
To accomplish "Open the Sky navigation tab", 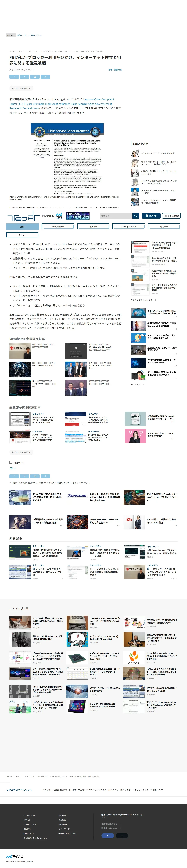I will click(x=22, y=235).
